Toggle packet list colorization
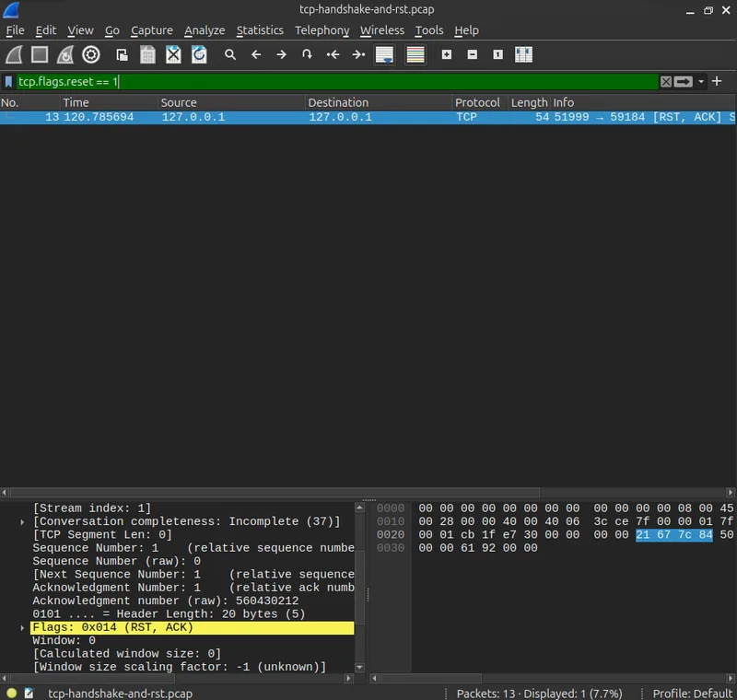Screen dimensions: 737x700 pyautogui.click(x=415, y=54)
